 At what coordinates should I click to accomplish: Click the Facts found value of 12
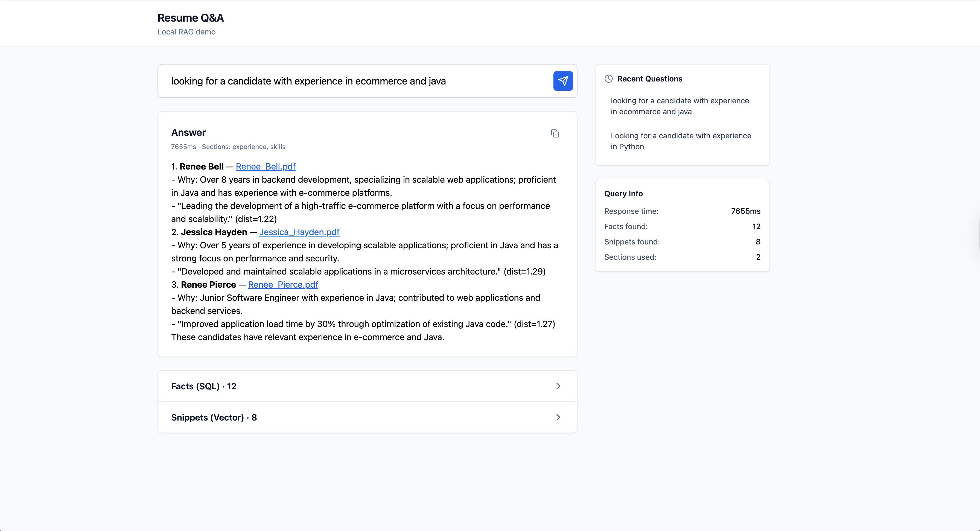tap(756, 226)
